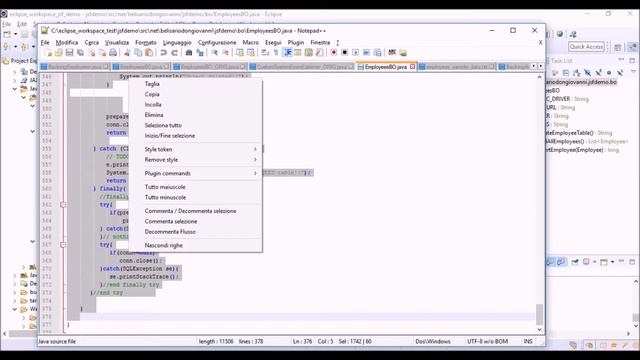Click the Save Recorded Macro icon
This screenshot has height=360, width=640.
pos(378,53)
